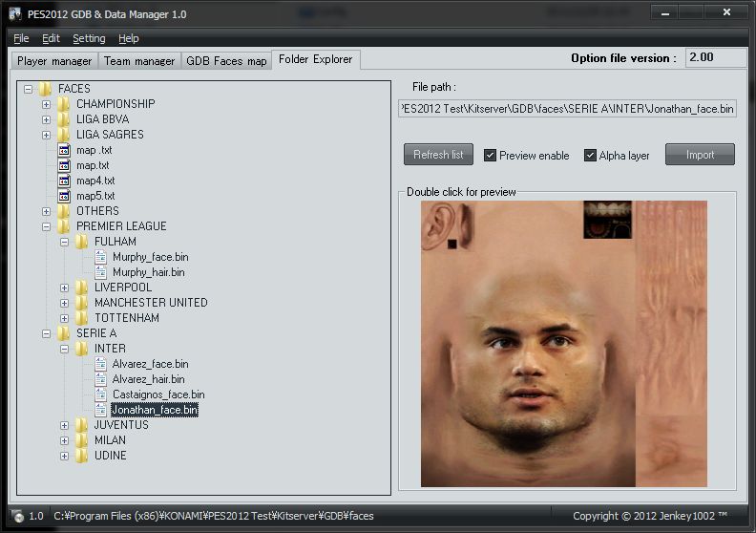Screen dimensions: 756x533
Task: Click the Murphy_face.bin file icon
Action: [100, 257]
